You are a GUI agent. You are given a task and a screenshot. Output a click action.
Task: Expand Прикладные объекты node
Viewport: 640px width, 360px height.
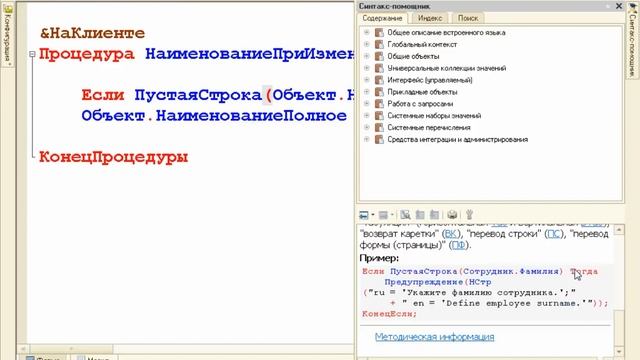(367, 91)
